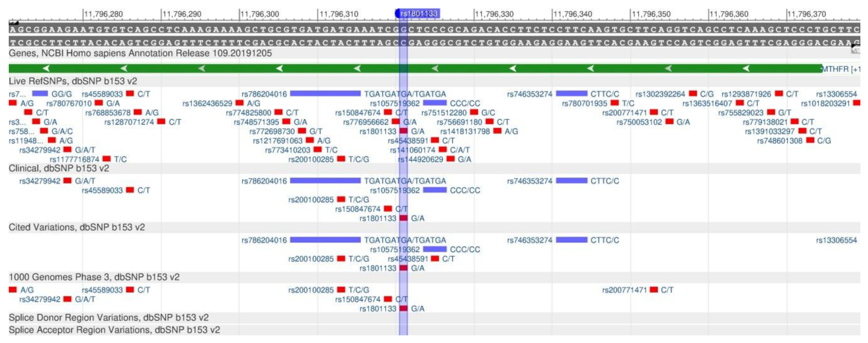
Task: Select SNP rs772698730 G/T
Action: point(302,131)
